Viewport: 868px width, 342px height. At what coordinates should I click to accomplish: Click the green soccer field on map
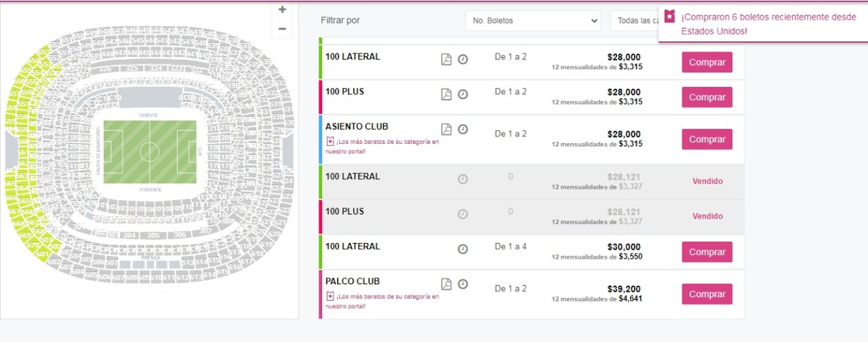pos(150,152)
